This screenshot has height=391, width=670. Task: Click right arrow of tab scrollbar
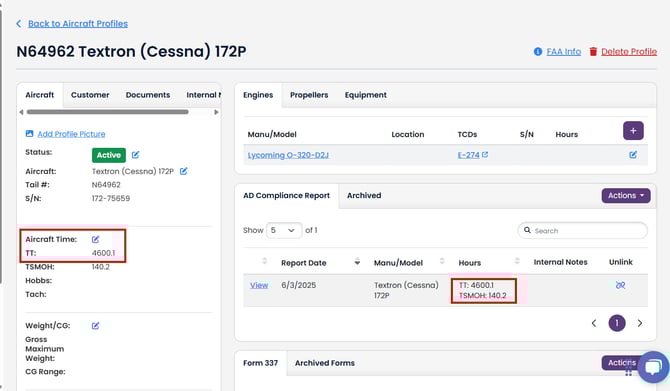coord(216,112)
